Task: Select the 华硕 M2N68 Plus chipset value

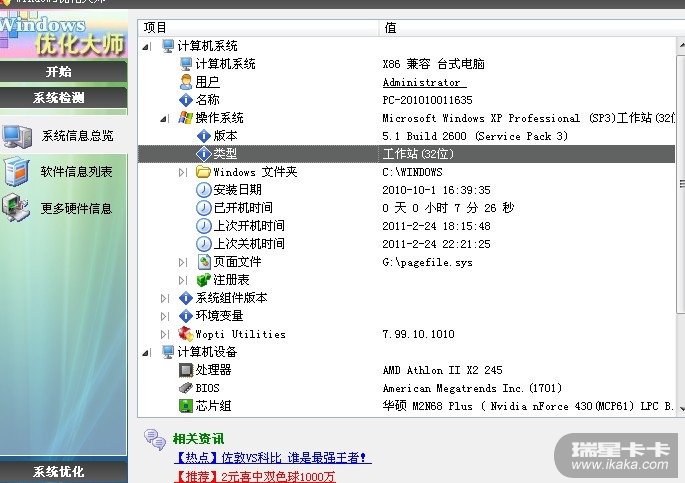Action: tap(528, 406)
